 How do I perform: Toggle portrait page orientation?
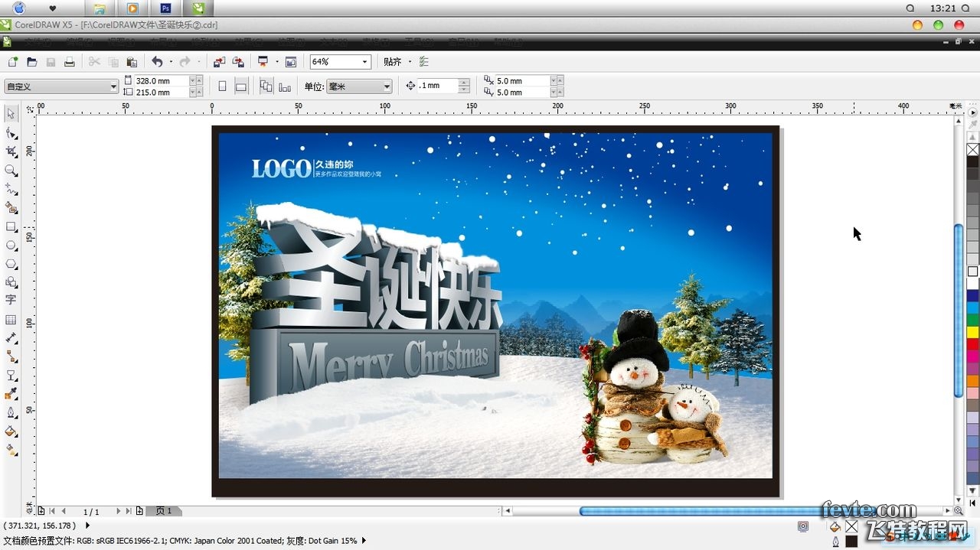(222, 86)
